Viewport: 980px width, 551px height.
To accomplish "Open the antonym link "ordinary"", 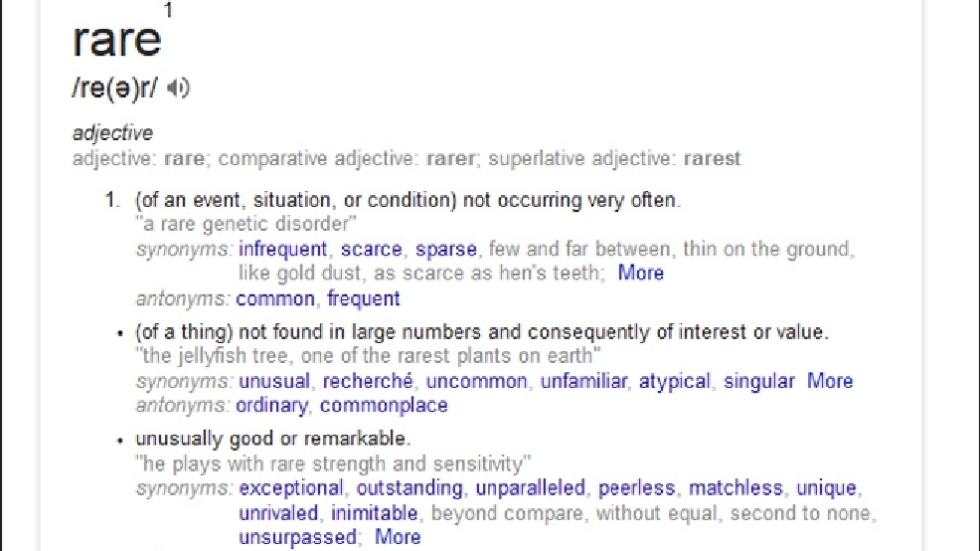I will click(x=272, y=405).
